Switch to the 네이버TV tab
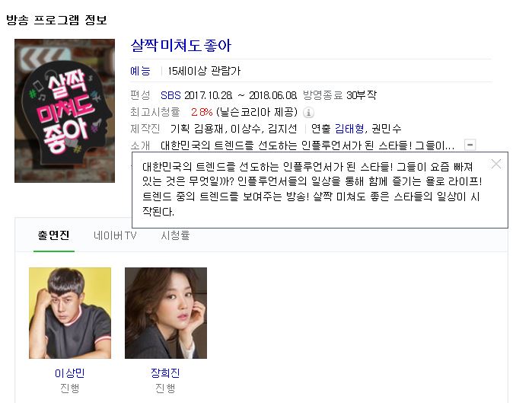The width and height of the screenshot is (532, 403). click(115, 235)
